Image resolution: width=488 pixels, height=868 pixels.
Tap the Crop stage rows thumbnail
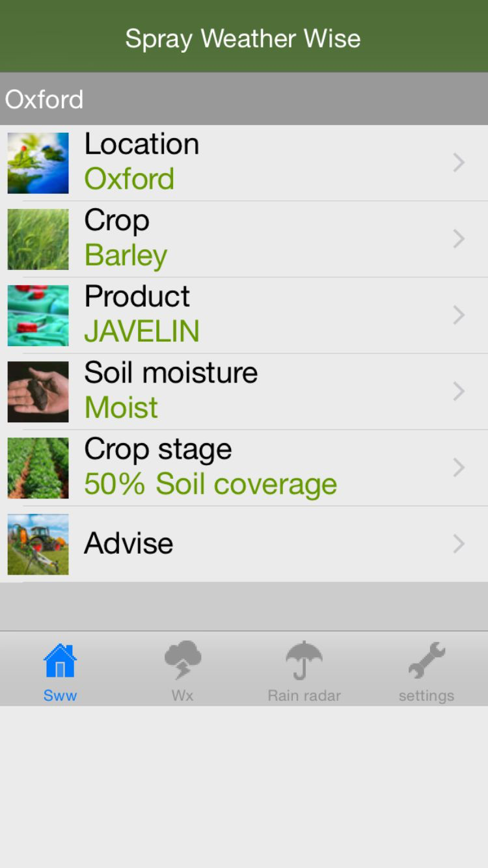[x=38, y=467]
